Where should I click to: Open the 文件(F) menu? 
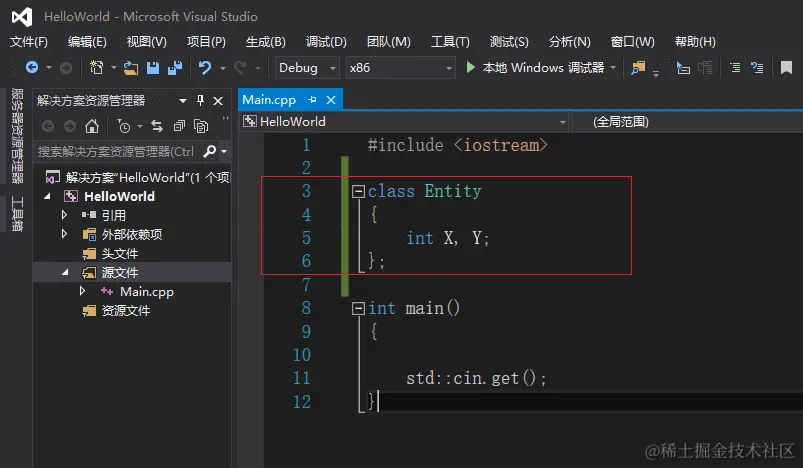[x=29, y=41]
